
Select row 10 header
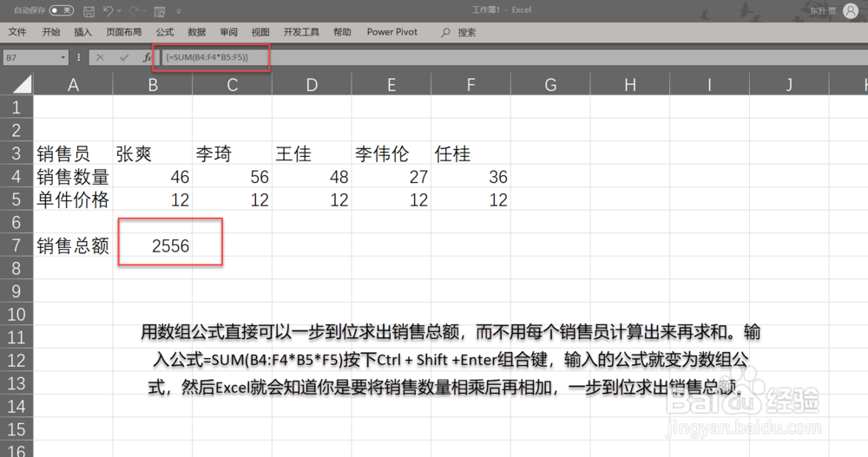[x=16, y=314]
